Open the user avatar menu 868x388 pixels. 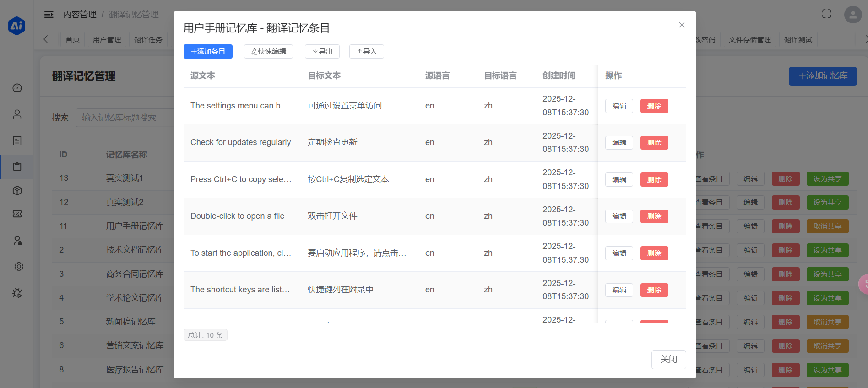coord(853,15)
